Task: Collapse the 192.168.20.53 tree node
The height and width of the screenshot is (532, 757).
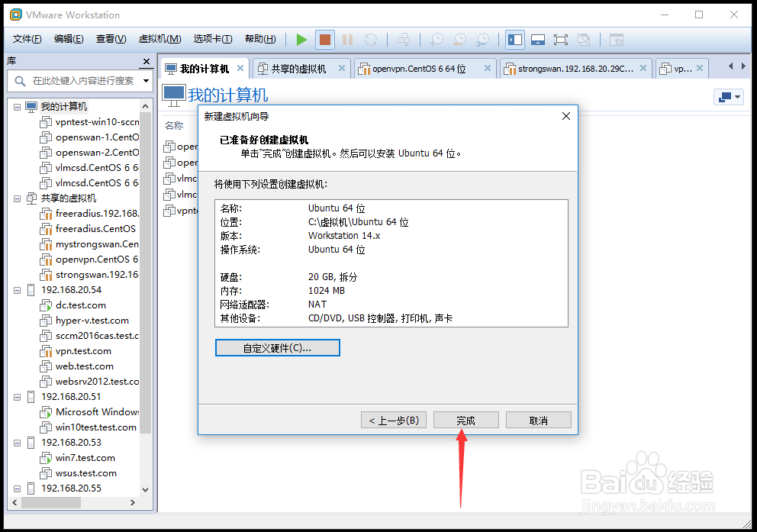Action: (17, 443)
